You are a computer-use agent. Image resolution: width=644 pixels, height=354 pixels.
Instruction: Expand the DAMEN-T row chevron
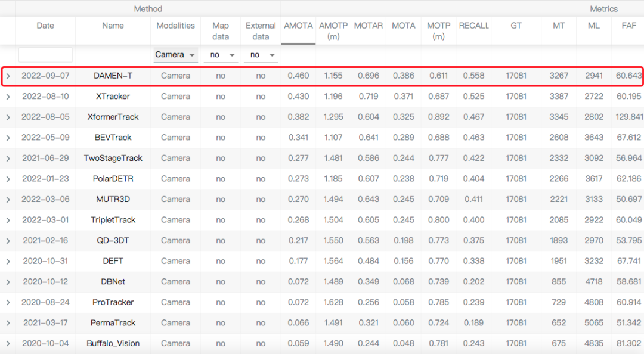click(x=8, y=76)
